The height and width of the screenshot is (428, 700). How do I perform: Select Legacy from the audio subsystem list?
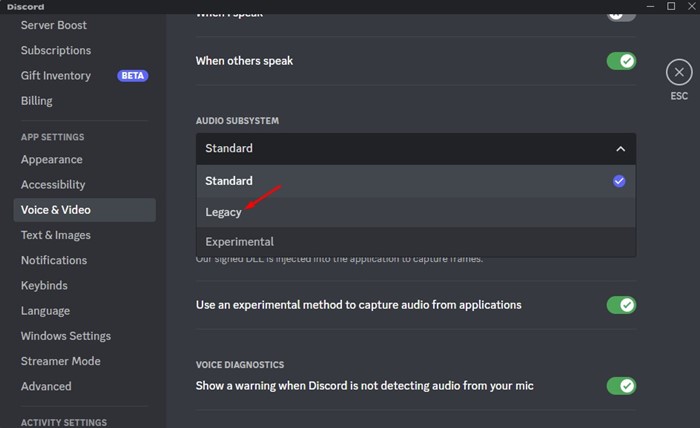coord(224,212)
